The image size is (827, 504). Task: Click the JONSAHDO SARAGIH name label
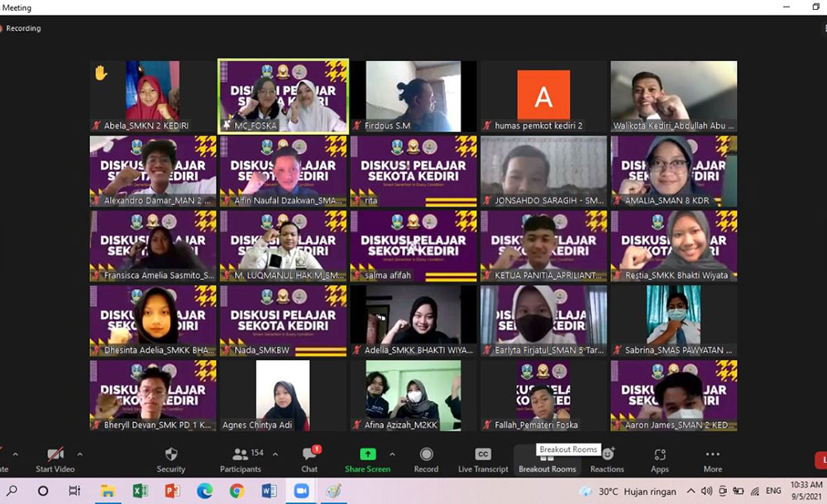pyautogui.click(x=549, y=200)
